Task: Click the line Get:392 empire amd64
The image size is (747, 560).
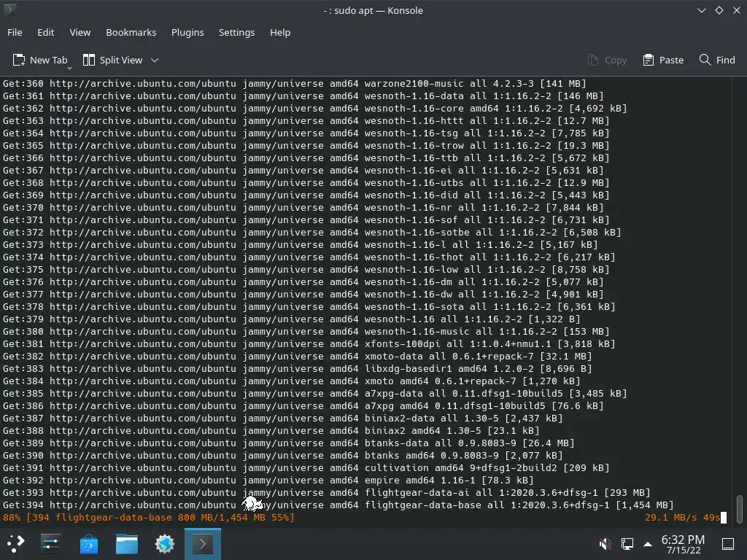Action: (x=268, y=480)
